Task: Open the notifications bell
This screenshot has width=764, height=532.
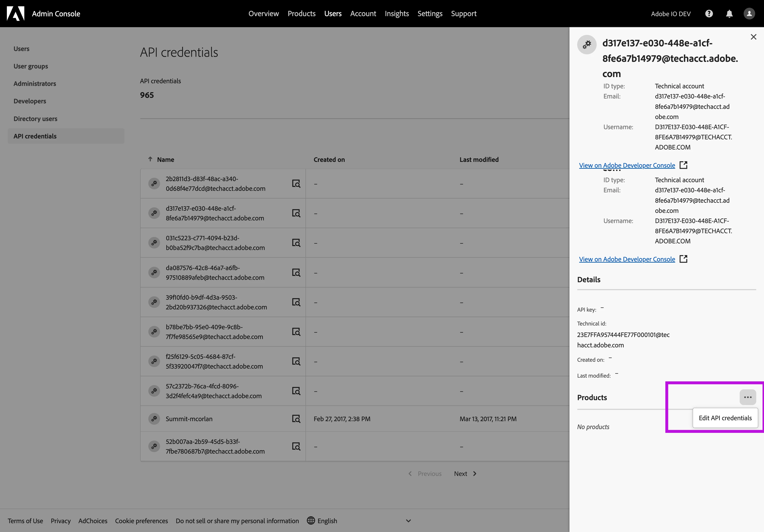Action: 729,14
